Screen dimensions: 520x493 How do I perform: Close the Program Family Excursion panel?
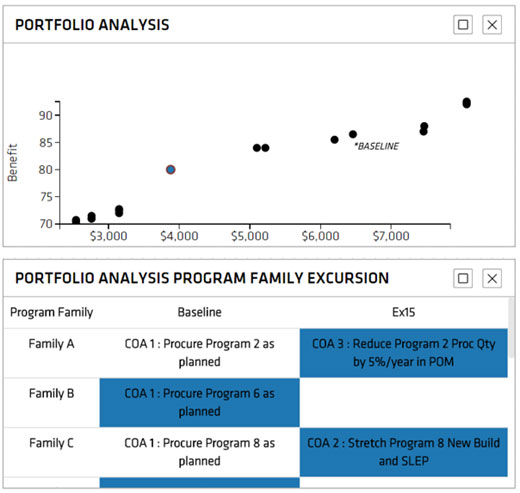click(492, 278)
